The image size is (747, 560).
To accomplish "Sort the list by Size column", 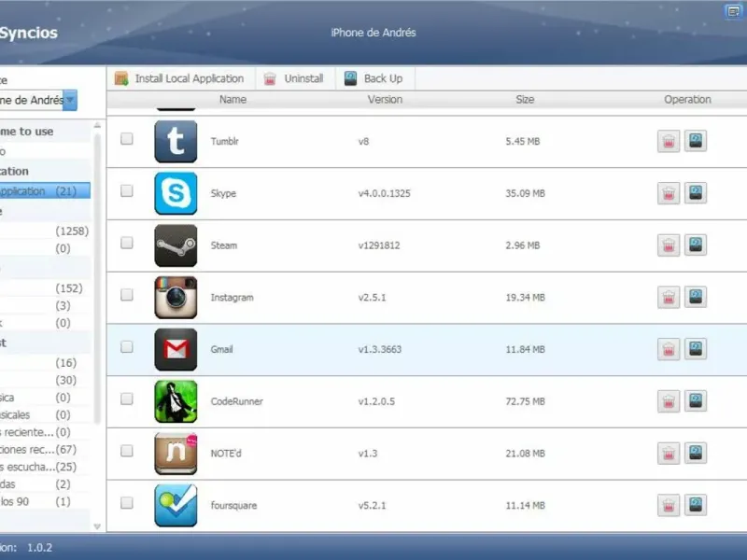I will point(525,100).
